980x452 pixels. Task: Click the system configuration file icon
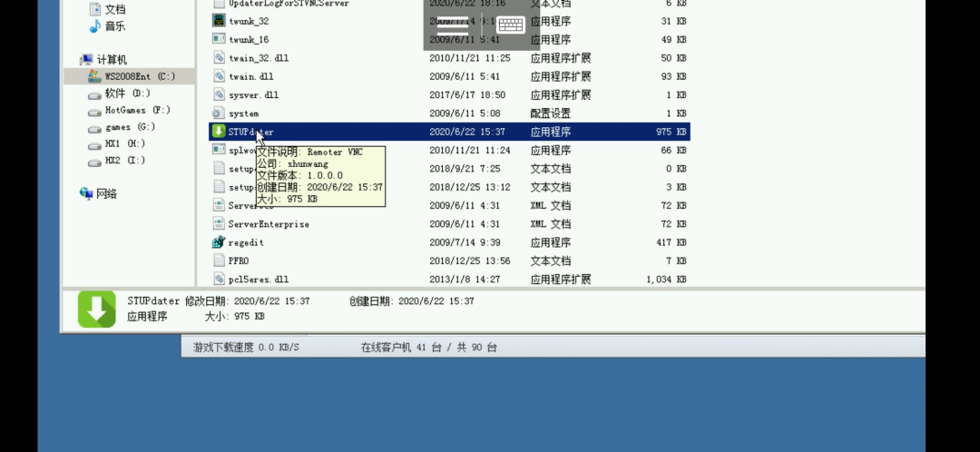[218, 113]
